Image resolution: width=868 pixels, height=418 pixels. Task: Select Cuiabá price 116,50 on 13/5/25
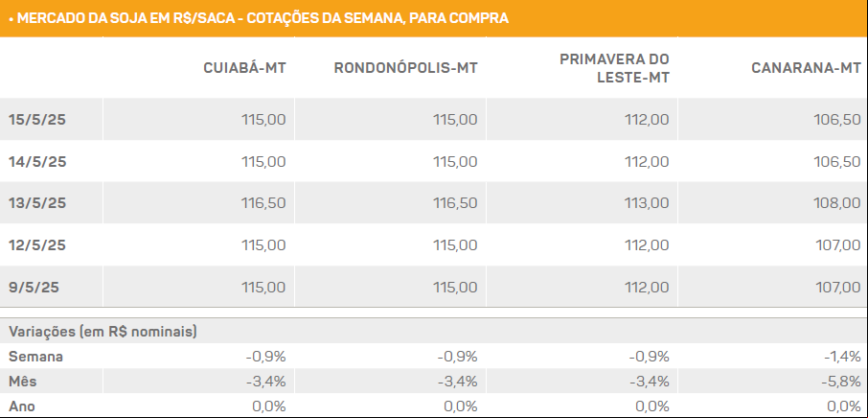tap(263, 203)
